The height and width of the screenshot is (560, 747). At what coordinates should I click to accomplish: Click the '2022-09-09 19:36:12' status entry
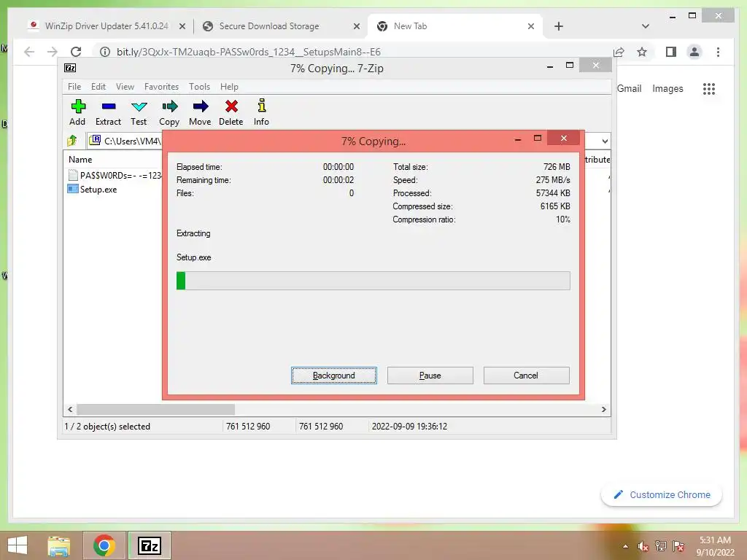click(410, 426)
